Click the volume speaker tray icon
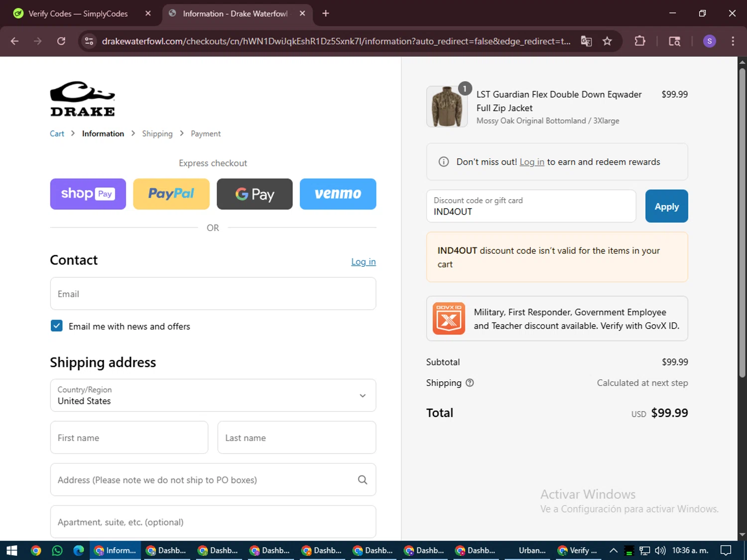The image size is (747, 560). coord(660,551)
